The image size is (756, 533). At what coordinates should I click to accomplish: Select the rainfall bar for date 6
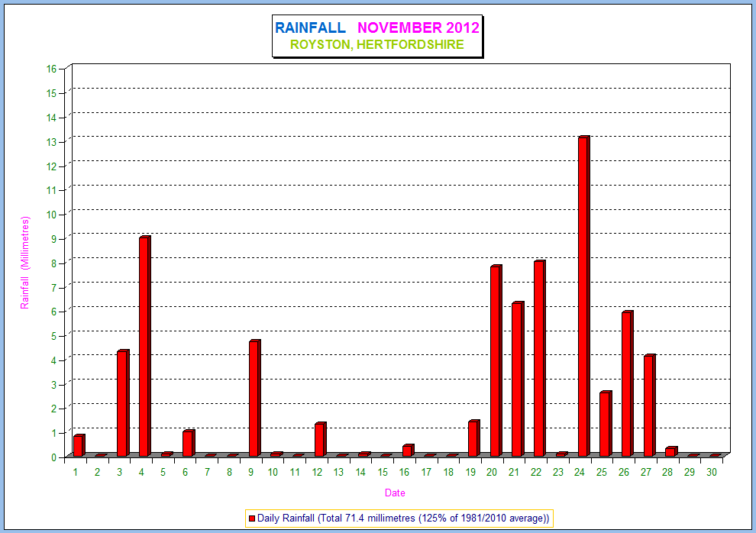click(x=189, y=443)
